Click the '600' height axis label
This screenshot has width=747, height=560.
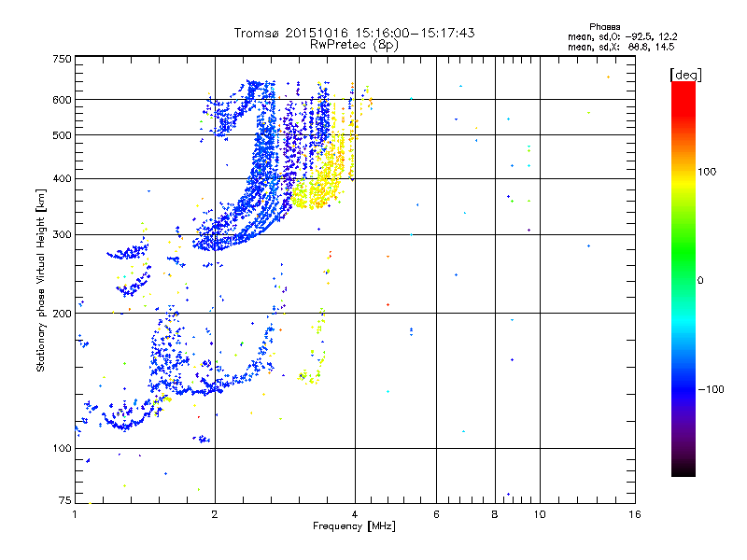tap(62, 100)
